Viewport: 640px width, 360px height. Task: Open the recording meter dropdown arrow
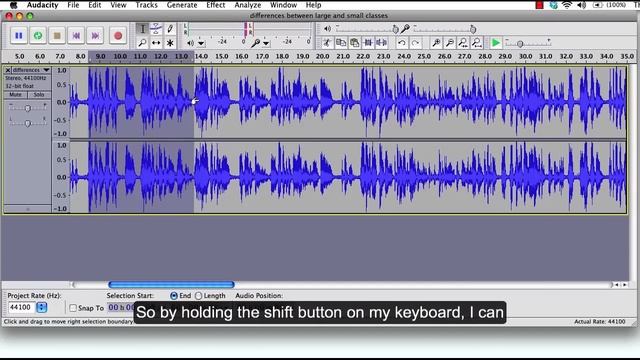click(266, 43)
